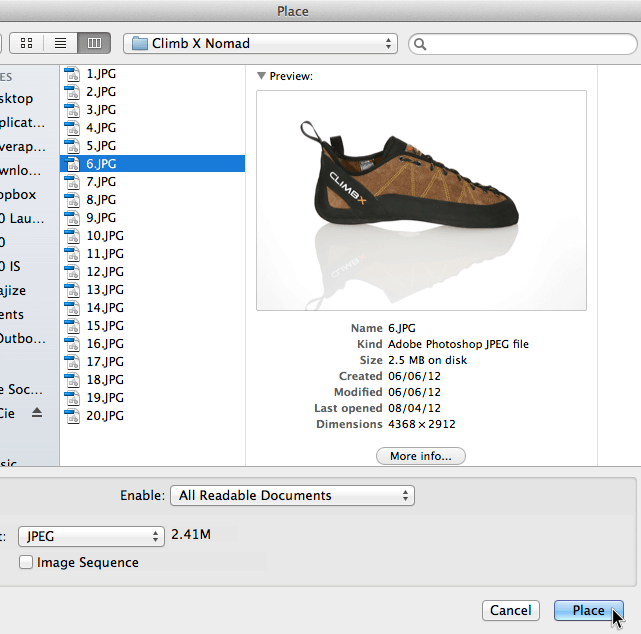
Task: Open the JPEG format dropdown
Action: click(x=92, y=536)
